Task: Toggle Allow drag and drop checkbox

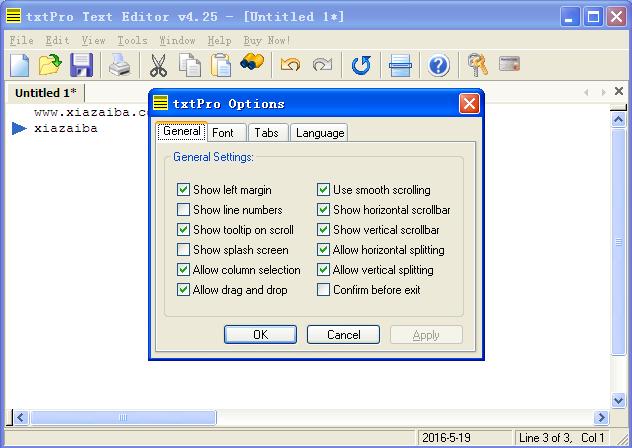Action: pyautogui.click(x=183, y=290)
